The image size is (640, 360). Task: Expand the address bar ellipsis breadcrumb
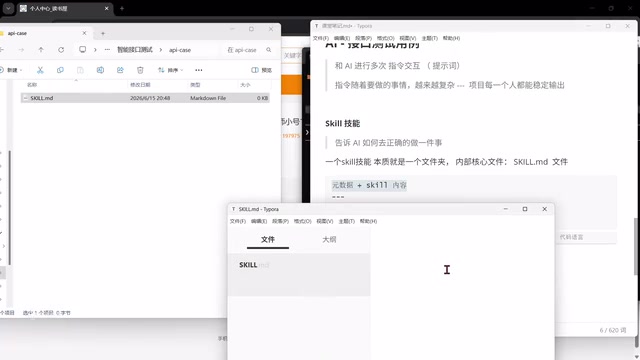107,50
